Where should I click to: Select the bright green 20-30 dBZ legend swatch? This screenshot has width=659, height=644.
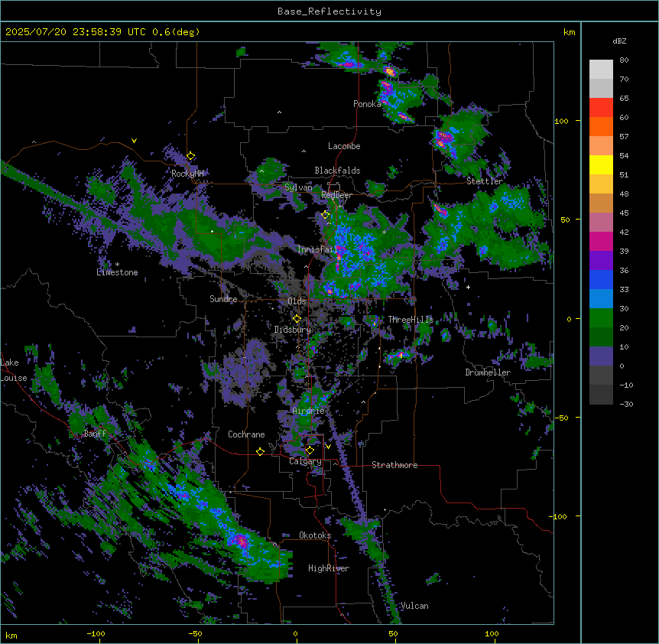pyautogui.click(x=601, y=318)
